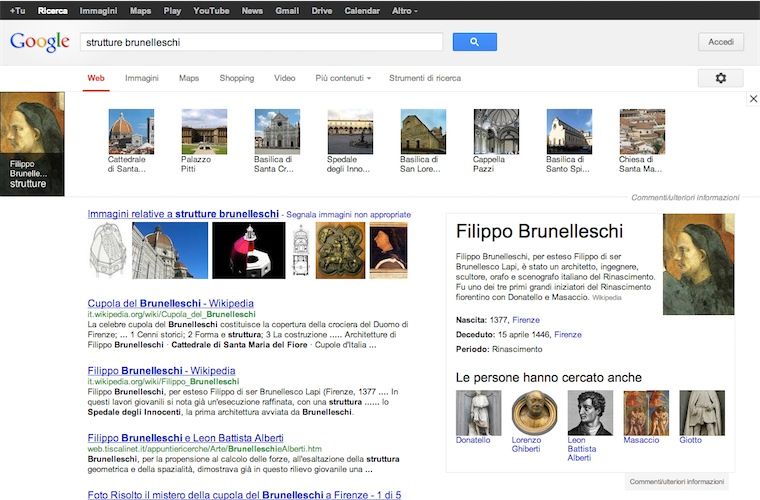The image size is (760, 500).
Task: Open Immagini relative a strutture brunelleschi link
Action: [183, 214]
